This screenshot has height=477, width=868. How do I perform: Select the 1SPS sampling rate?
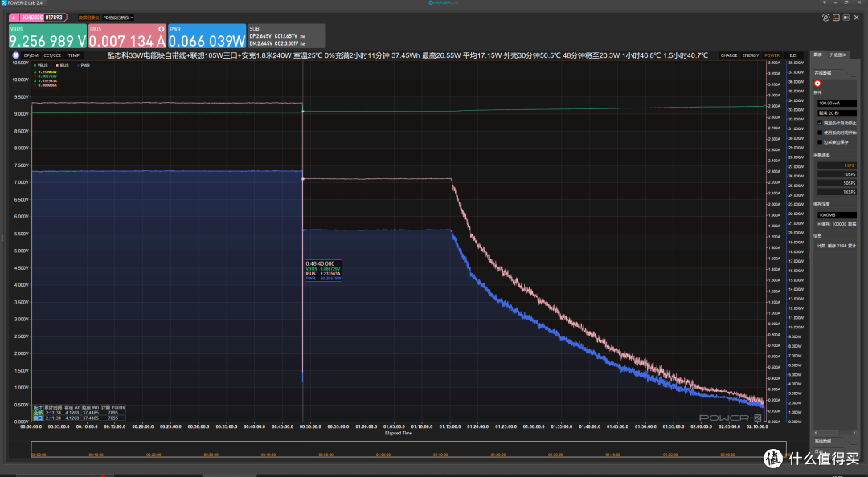click(x=837, y=165)
